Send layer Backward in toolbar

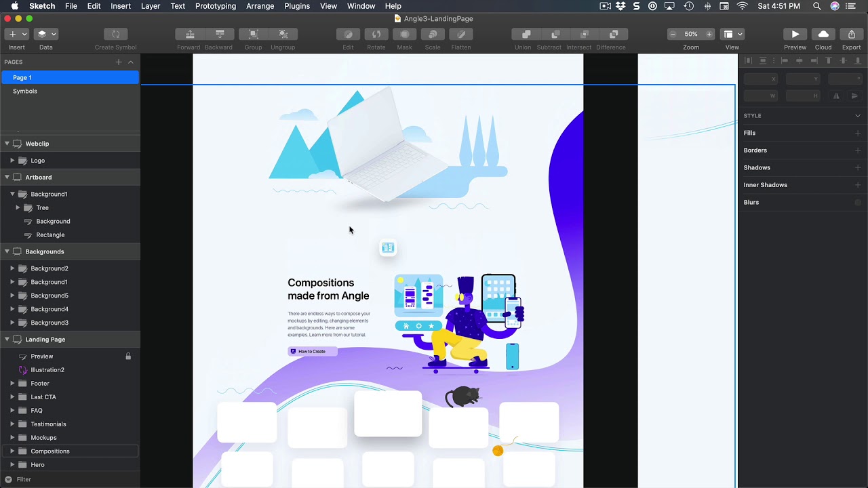pyautogui.click(x=220, y=34)
